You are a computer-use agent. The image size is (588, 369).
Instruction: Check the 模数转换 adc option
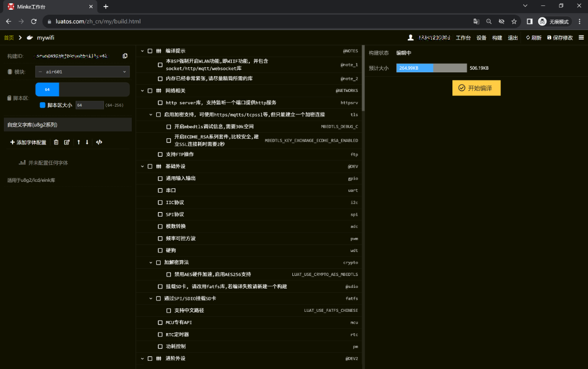[x=160, y=226]
